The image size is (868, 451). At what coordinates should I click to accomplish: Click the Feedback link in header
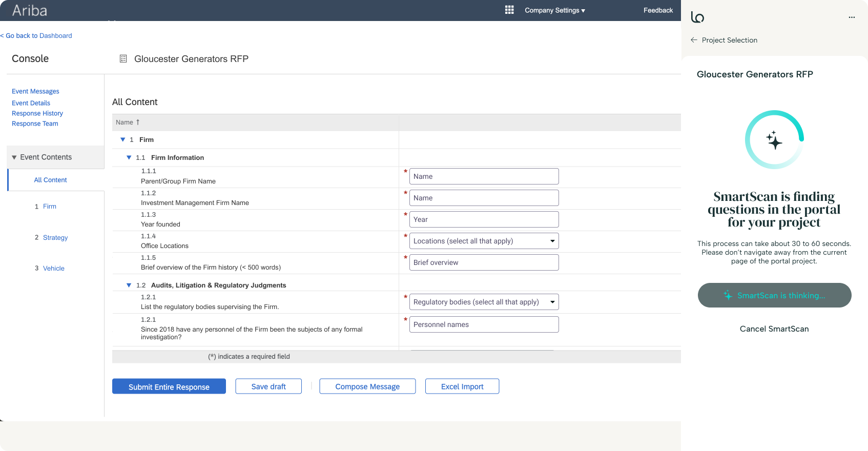[658, 10]
